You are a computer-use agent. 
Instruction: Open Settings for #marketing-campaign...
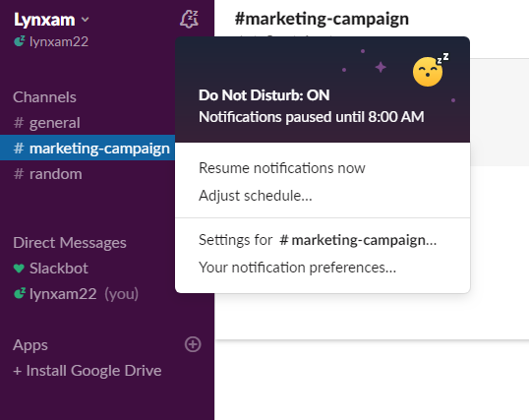click(318, 240)
